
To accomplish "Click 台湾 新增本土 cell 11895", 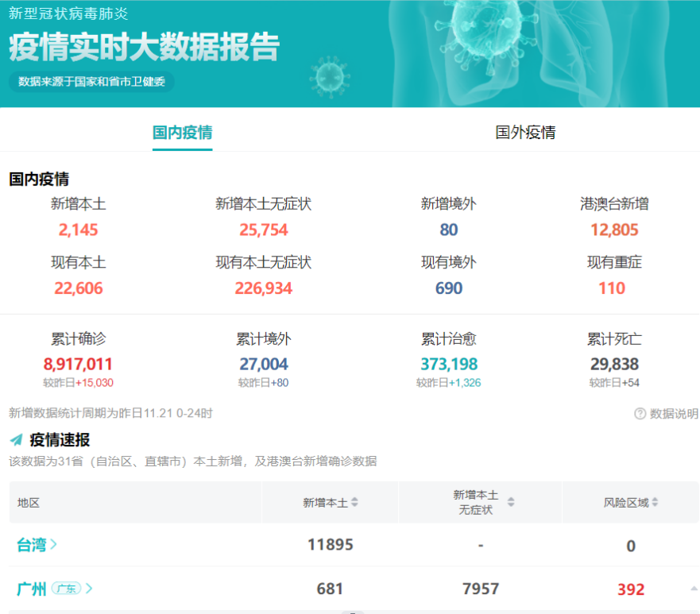I will (x=331, y=545).
